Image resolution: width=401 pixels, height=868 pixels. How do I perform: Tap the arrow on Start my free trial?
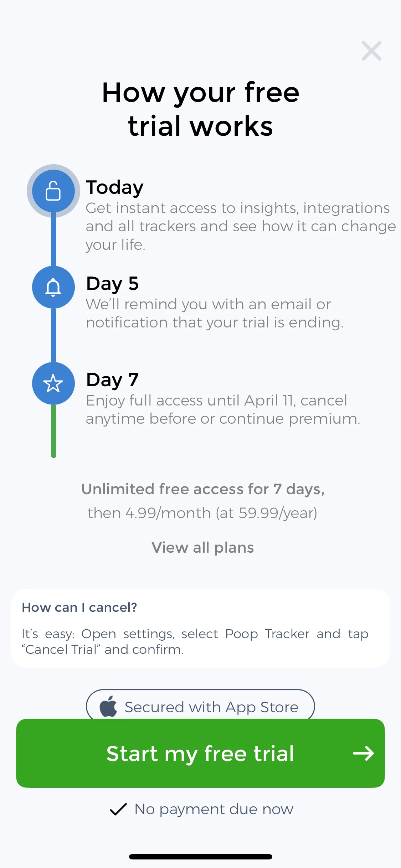point(363,753)
